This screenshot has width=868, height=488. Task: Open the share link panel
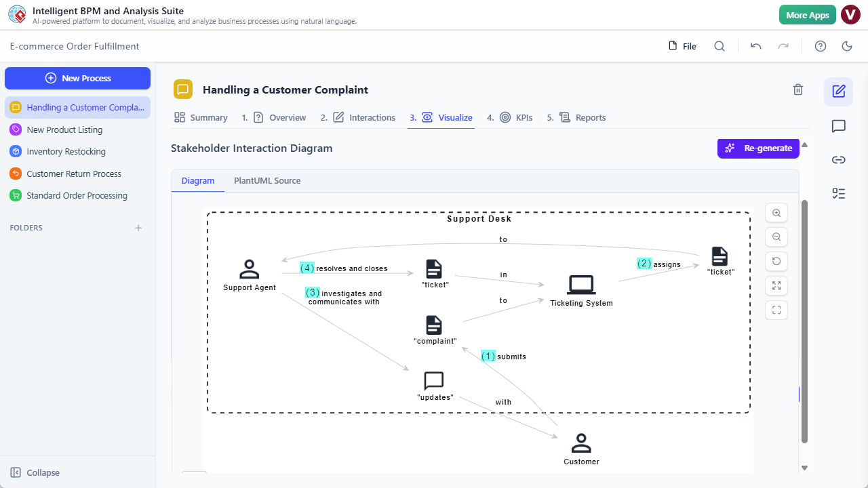click(838, 160)
